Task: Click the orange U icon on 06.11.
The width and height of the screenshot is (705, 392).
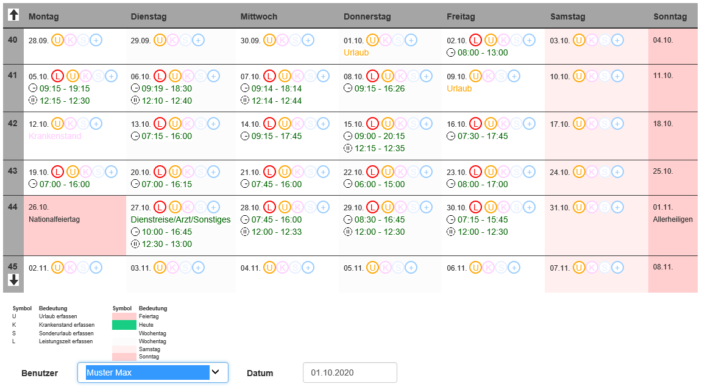Action: click(475, 268)
